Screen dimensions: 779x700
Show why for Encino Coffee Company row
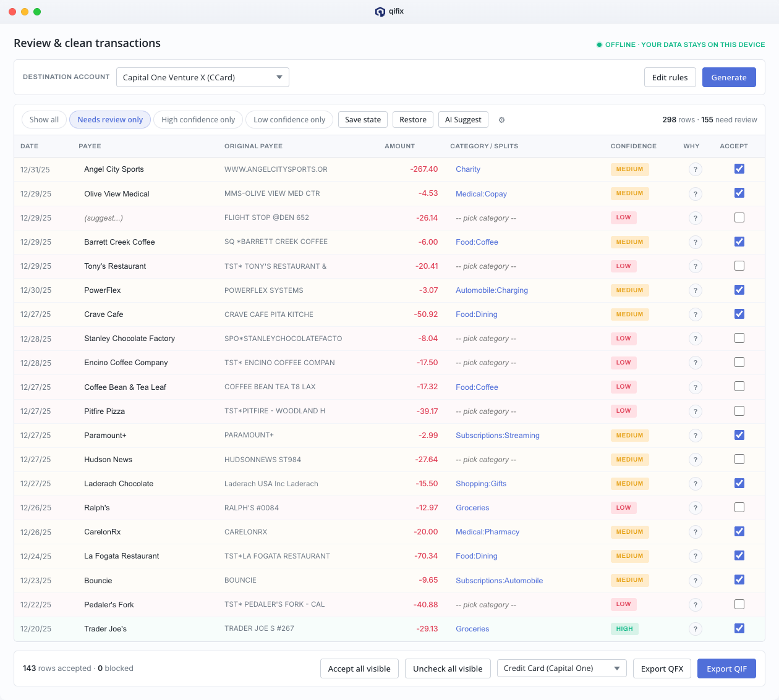coord(696,363)
